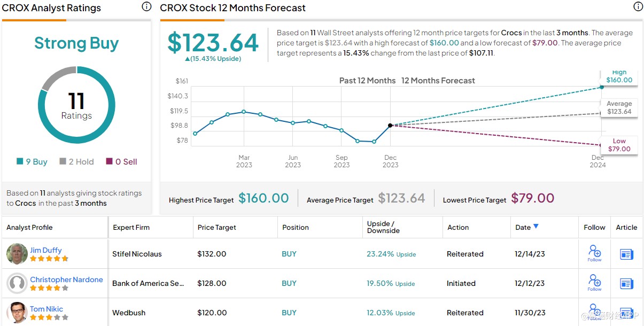Click the Dec 2023 point on chart

(x=390, y=125)
